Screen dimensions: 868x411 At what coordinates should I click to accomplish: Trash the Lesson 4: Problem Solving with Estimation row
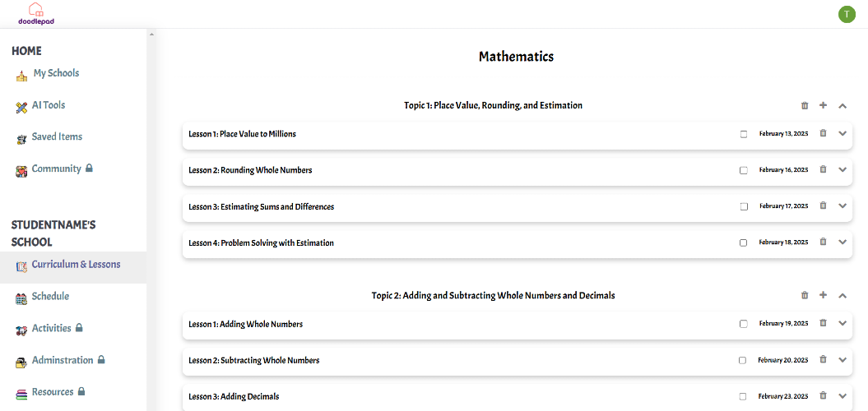[x=824, y=242]
